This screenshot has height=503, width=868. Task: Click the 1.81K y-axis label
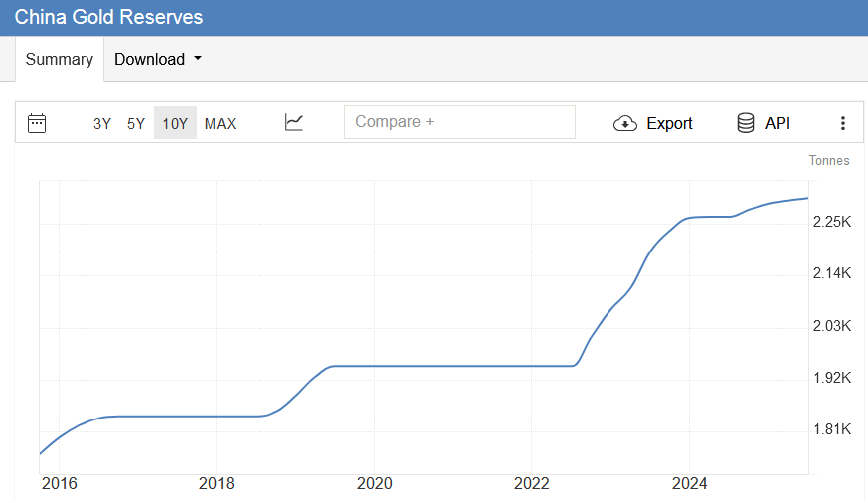pos(832,428)
